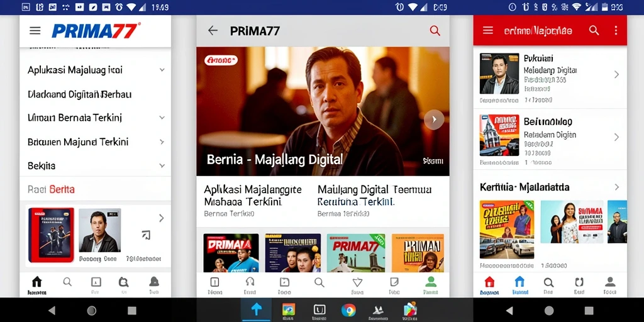Open the two-women cover thumbnail in right phone

(572, 222)
